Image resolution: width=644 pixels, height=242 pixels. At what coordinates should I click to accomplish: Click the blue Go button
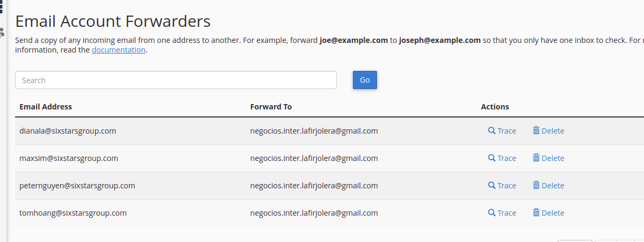pyautogui.click(x=365, y=80)
